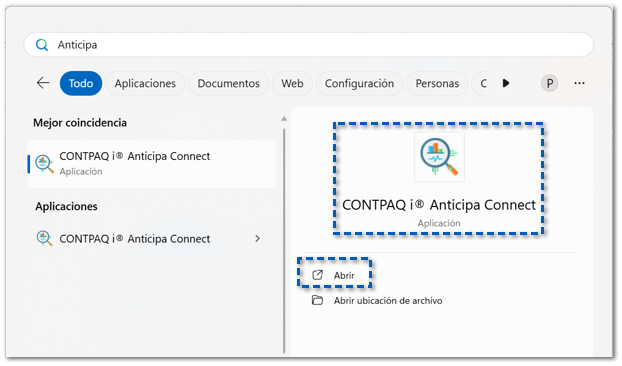Viewport: 622px width, 366px height.
Task: Click the CONTPAQ i Anticipa Connect preview title
Action: 439,205
